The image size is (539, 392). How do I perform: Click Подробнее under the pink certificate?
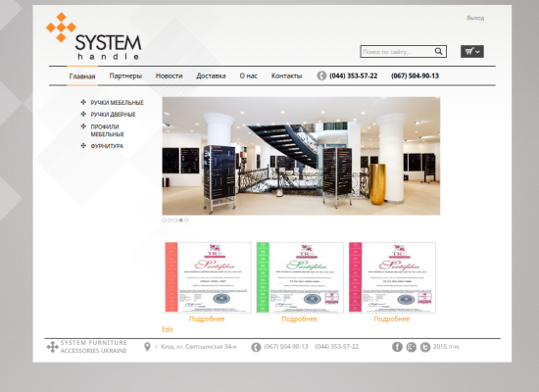tap(392, 319)
